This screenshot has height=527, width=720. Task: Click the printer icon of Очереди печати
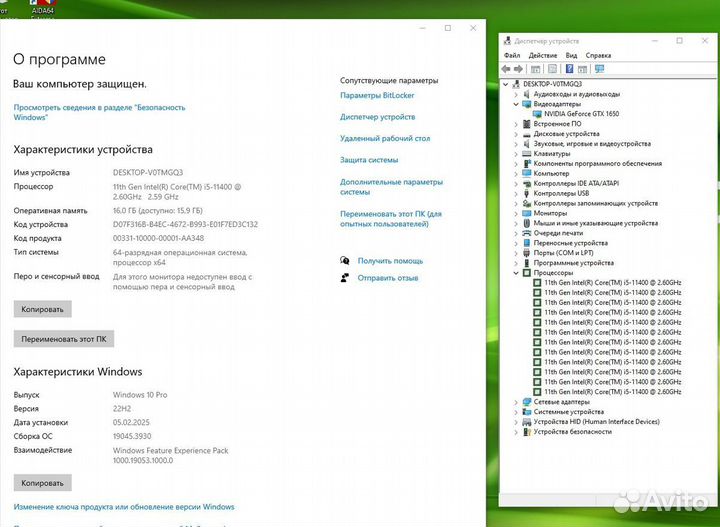[527, 233]
